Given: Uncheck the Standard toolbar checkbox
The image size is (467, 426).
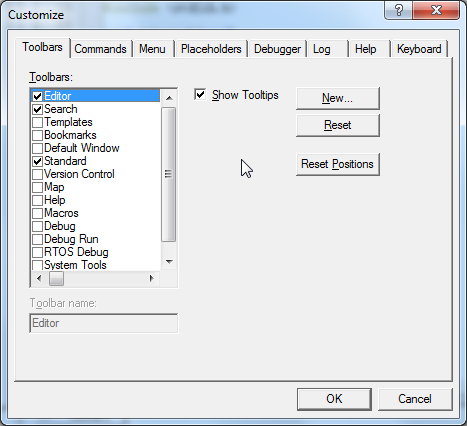Looking at the screenshot, I should pyautogui.click(x=37, y=161).
